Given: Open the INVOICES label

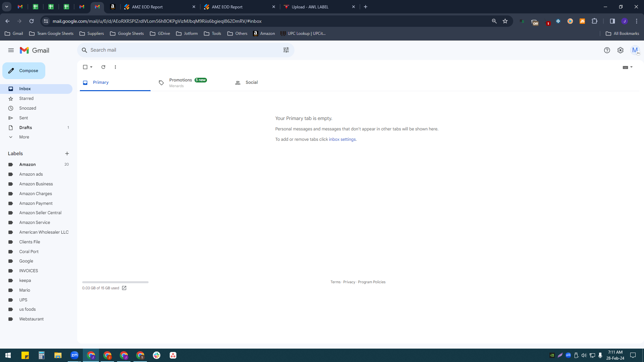Looking at the screenshot, I should [x=36, y=271].
